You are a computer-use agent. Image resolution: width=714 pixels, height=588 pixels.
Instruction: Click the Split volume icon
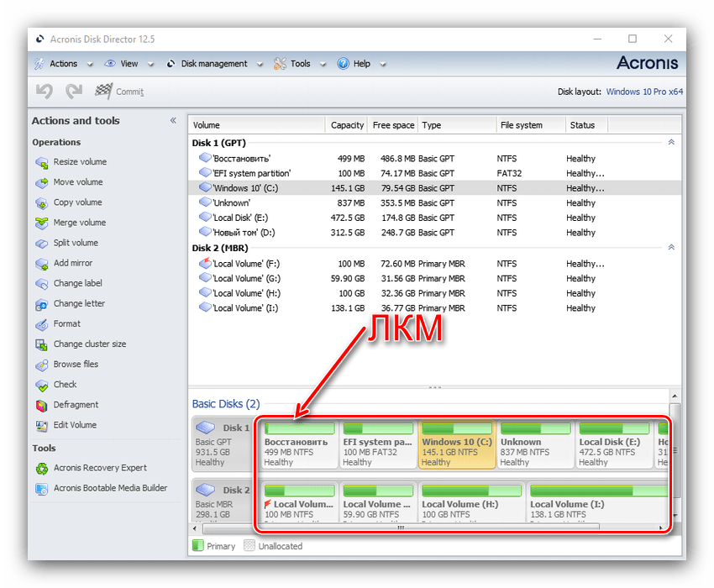tap(42, 243)
